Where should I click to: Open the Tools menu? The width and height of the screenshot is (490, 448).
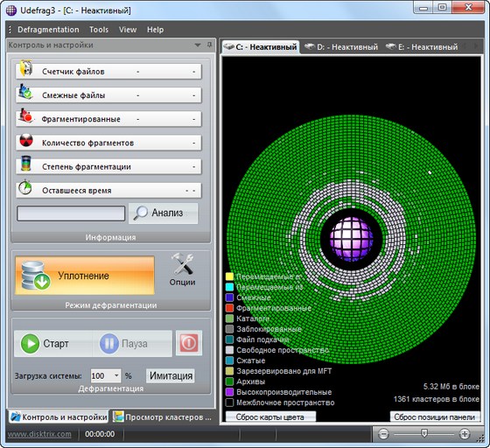[99, 30]
